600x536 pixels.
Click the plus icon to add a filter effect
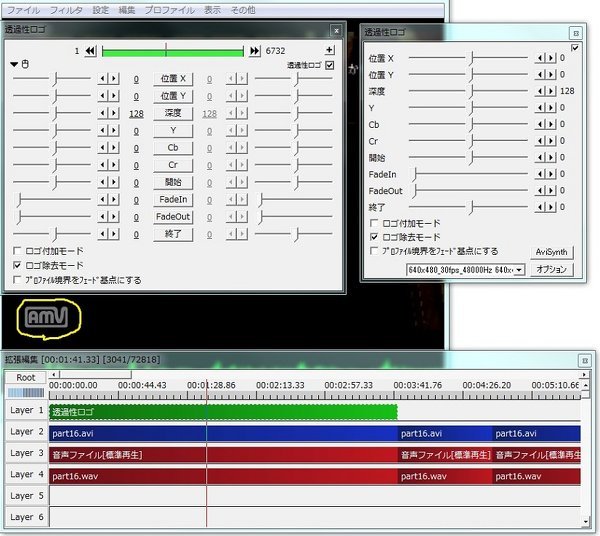click(330, 50)
